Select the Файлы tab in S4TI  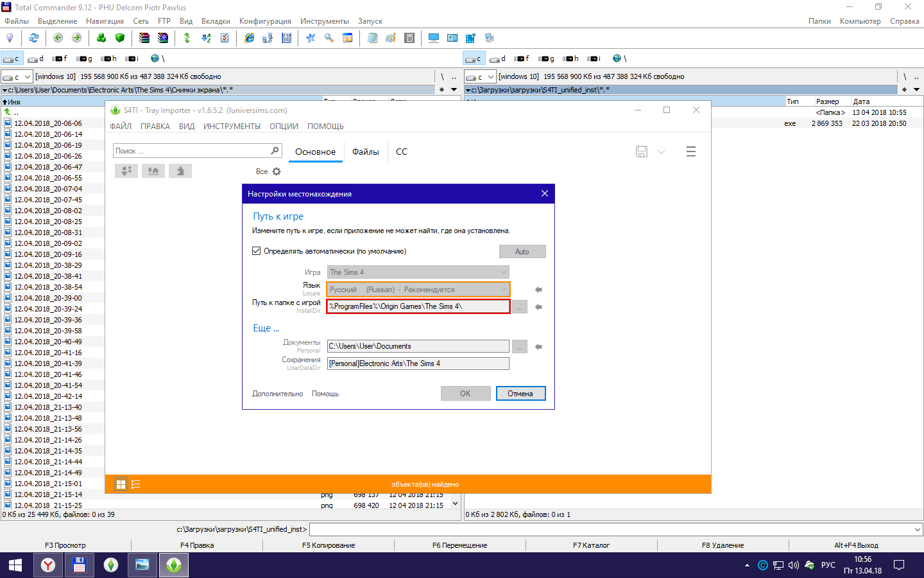[365, 152]
